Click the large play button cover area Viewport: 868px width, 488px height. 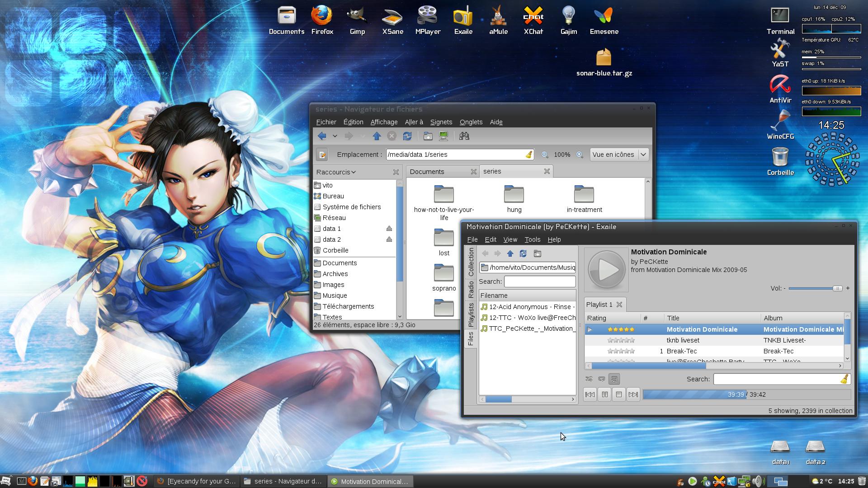(x=606, y=270)
